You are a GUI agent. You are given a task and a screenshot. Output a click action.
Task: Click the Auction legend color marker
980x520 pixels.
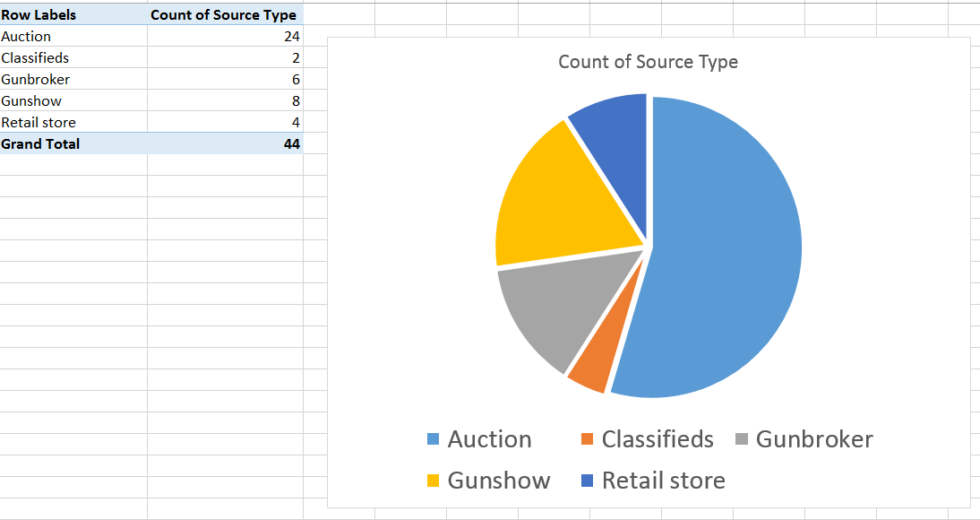(x=434, y=438)
